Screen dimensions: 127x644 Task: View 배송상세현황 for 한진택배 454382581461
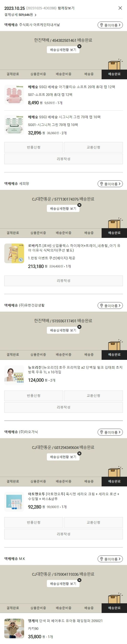(x=63, y=50)
